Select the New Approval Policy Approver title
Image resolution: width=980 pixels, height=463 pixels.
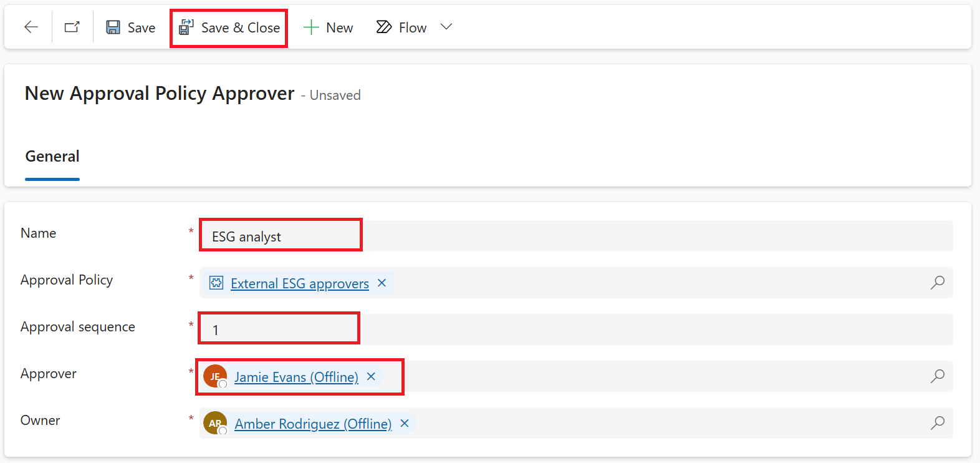tap(160, 93)
